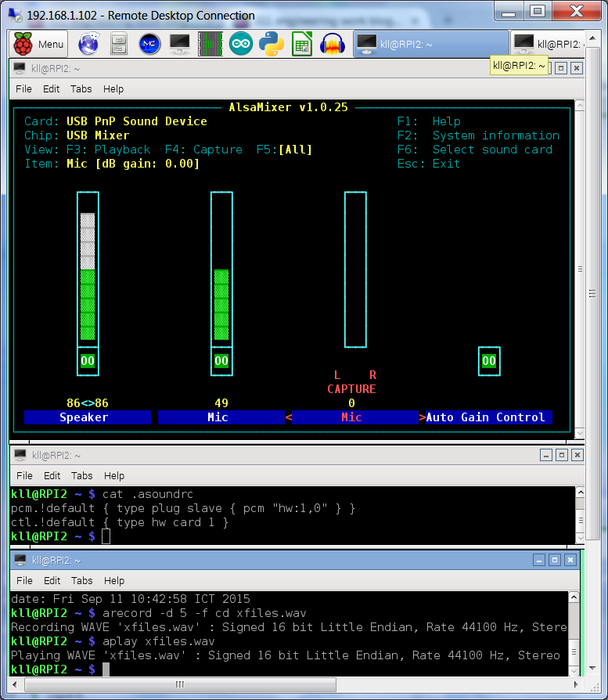Click the green system monitor graph icon
Screen dimensions: 608x700
tap(210, 44)
